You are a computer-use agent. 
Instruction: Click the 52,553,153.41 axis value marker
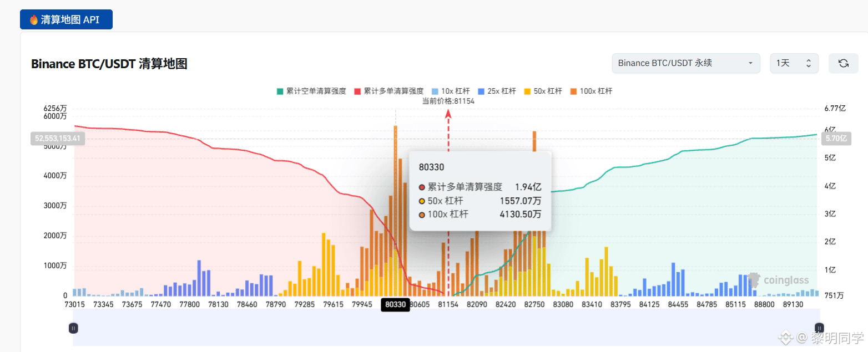click(x=58, y=139)
